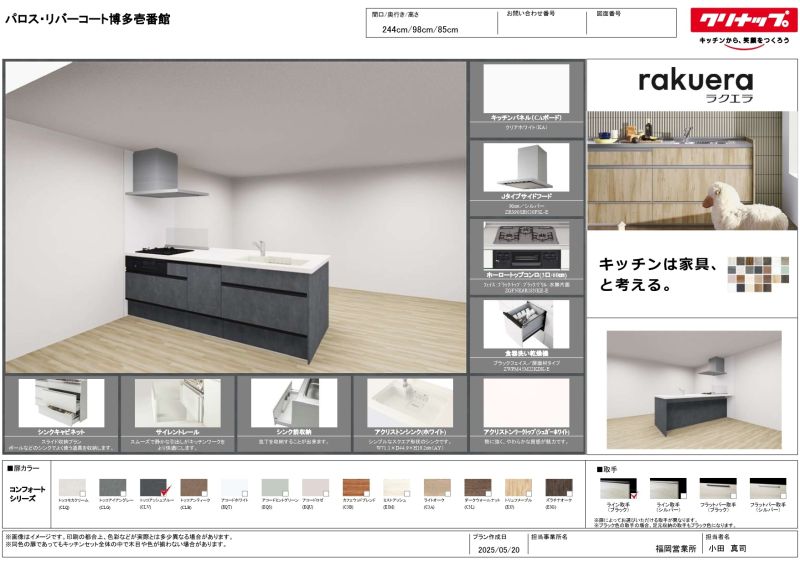Tick the checkbox on the カフェウッドブレンド swatch
The width and height of the screenshot is (800, 566).
[x=366, y=494]
